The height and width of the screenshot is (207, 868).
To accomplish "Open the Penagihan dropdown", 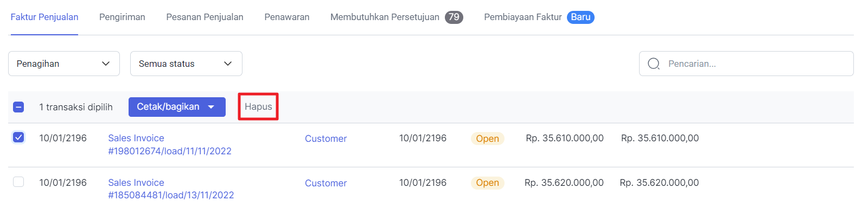I will tap(64, 64).
